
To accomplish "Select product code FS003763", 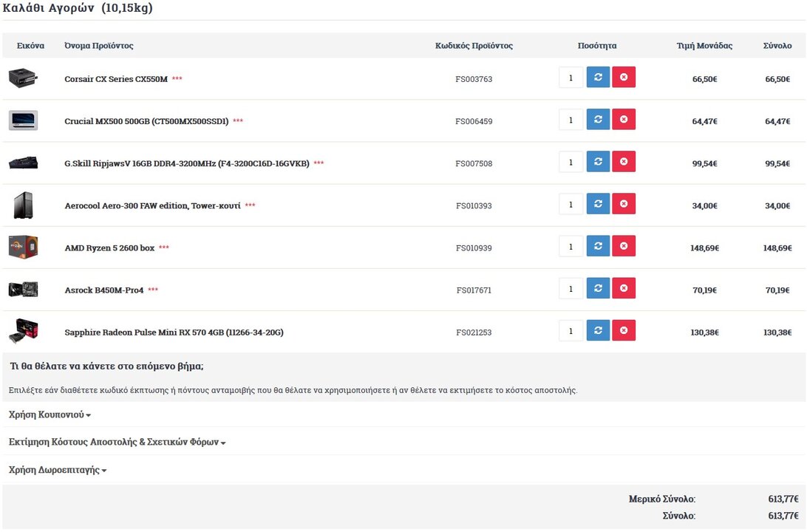I will tap(474, 79).
